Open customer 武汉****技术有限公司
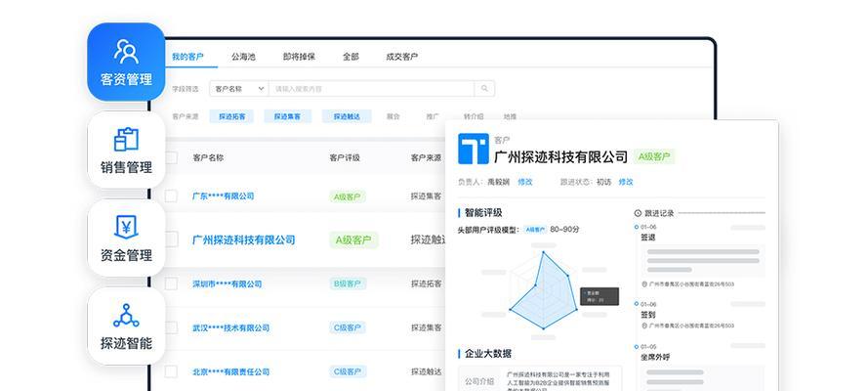868x391 pixels. click(x=230, y=327)
